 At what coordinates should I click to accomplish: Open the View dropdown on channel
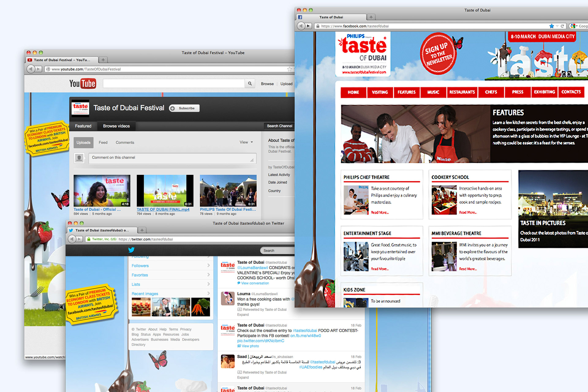(x=246, y=142)
